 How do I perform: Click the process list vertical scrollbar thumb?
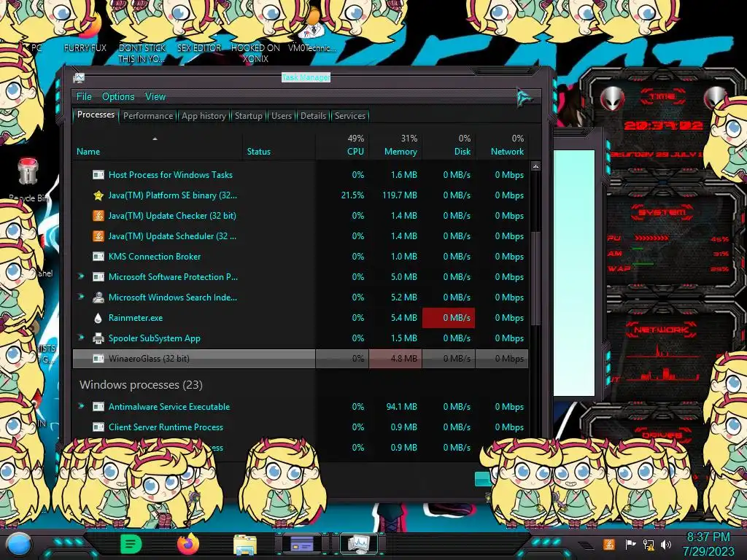click(535, 278)
